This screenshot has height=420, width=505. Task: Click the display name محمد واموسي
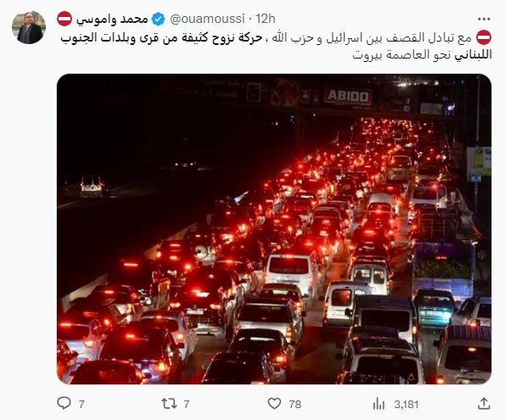pyautogui.click(x=112, y=20)
